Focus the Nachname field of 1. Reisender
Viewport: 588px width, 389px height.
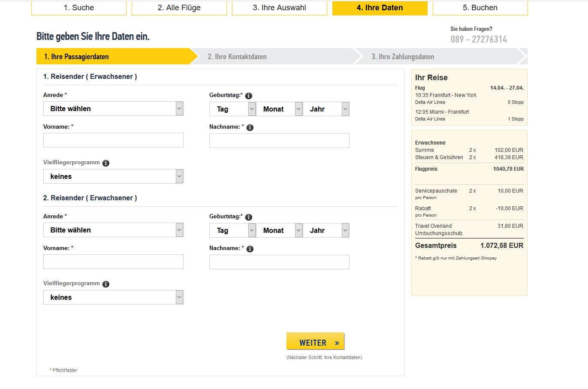point(279,141)
